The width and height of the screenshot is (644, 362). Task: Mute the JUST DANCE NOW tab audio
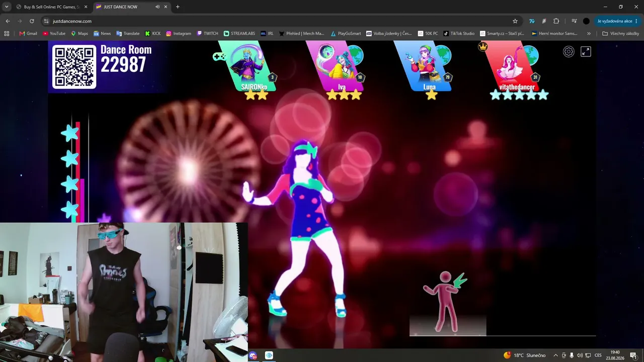(157, 7)
